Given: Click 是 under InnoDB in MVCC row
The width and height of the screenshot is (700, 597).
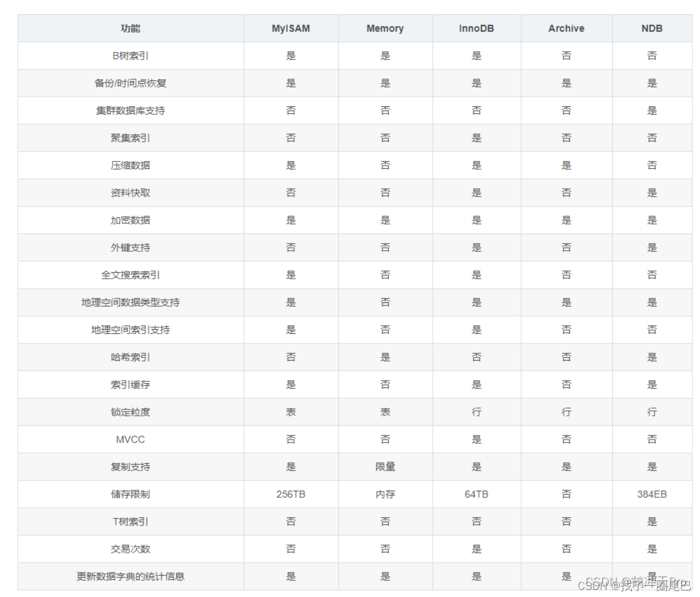Looking at the screenshot, I should pyautogui.click(x=476, y=440).
